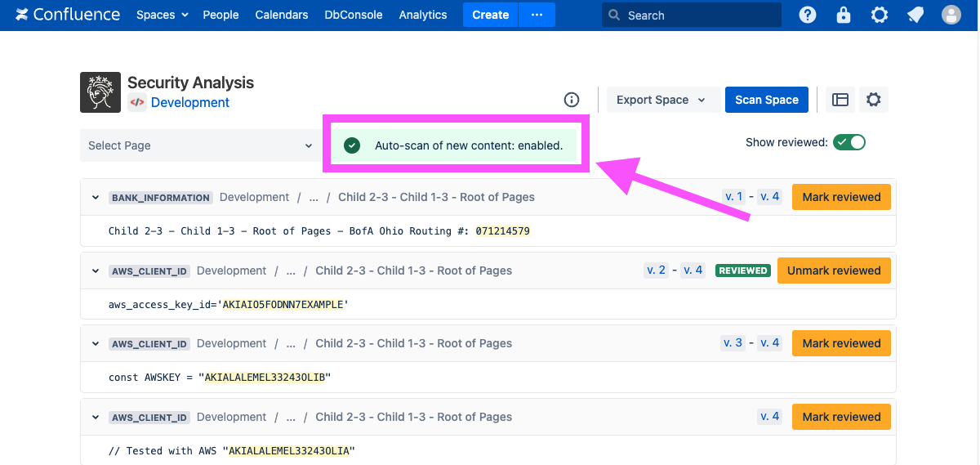
Task: Open the user profile avatar
Action: [951, 15]
